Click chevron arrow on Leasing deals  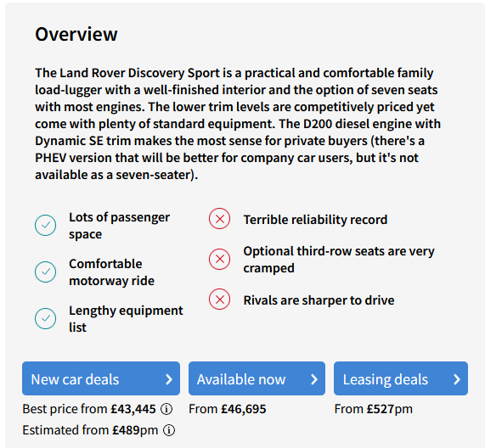457,379
